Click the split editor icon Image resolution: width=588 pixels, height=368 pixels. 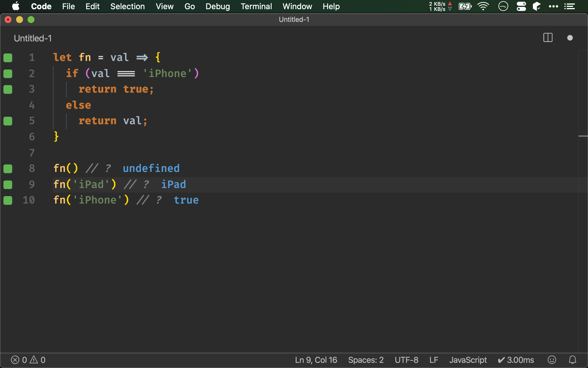pyautogui.click(x=548, y=38)
